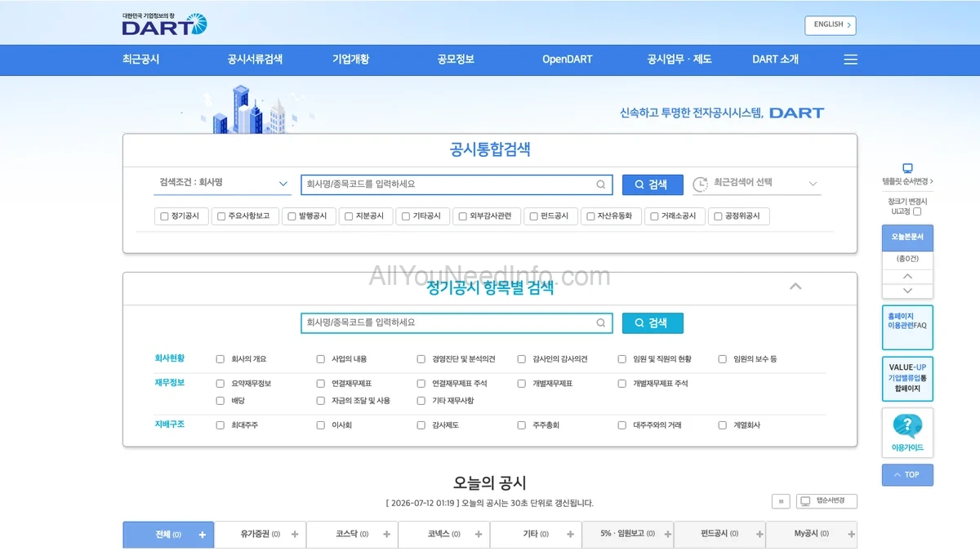
Task: Click the teal 검색 button in 정기공시 항목별
Action: 653,322
